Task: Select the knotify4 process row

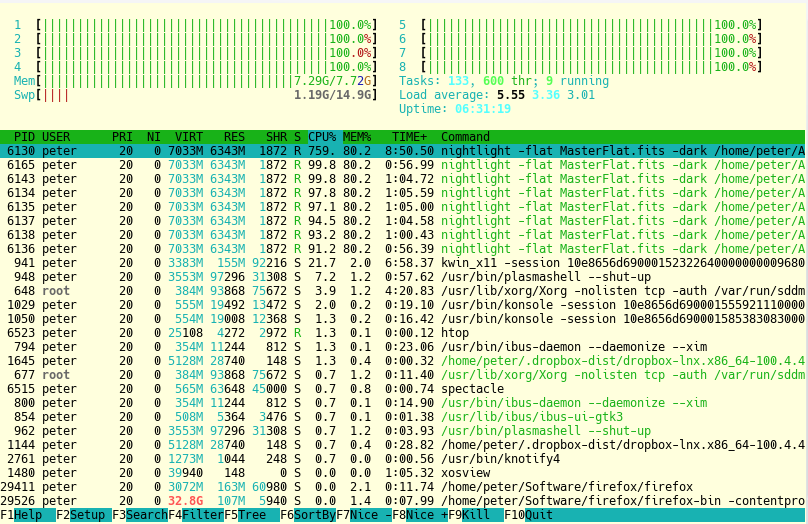Action: pyautogui.click(x=402, y=459)
